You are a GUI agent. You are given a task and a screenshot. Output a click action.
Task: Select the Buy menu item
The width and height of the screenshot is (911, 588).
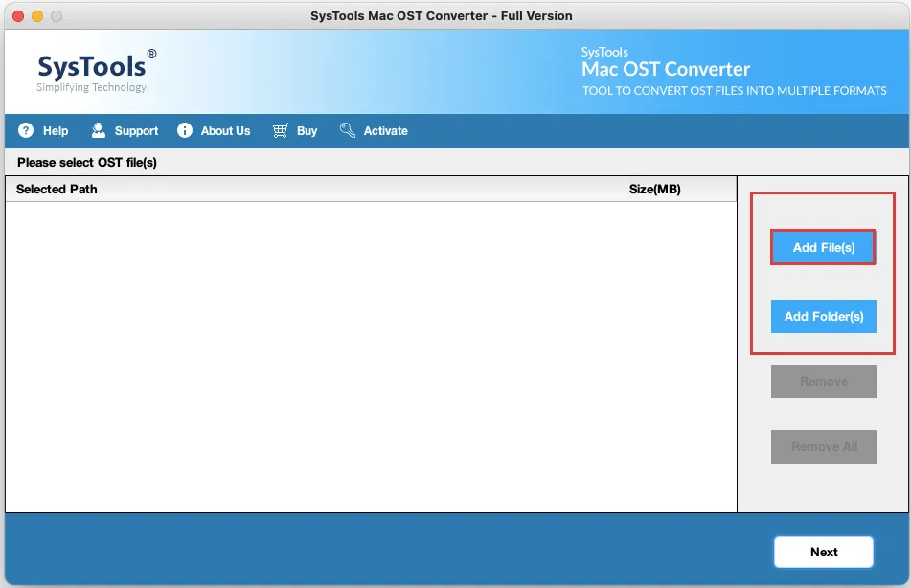tap(307, 131)
